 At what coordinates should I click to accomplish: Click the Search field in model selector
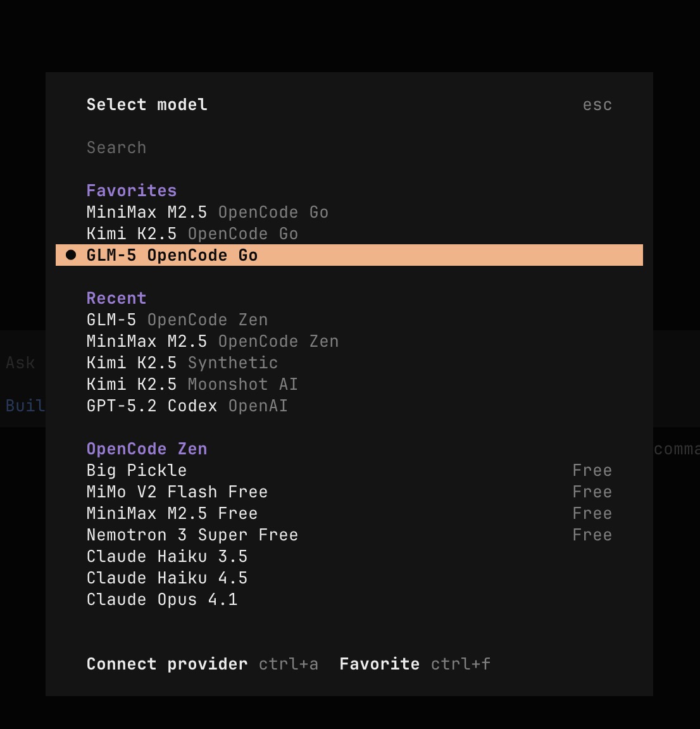(x=116, y=147)
